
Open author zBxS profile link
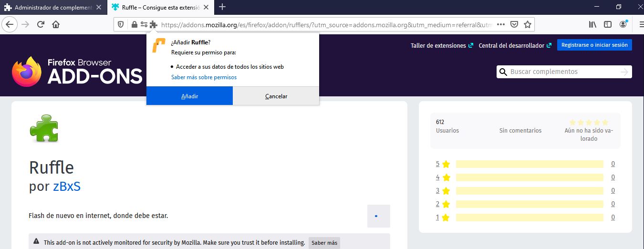coord(66,186)
